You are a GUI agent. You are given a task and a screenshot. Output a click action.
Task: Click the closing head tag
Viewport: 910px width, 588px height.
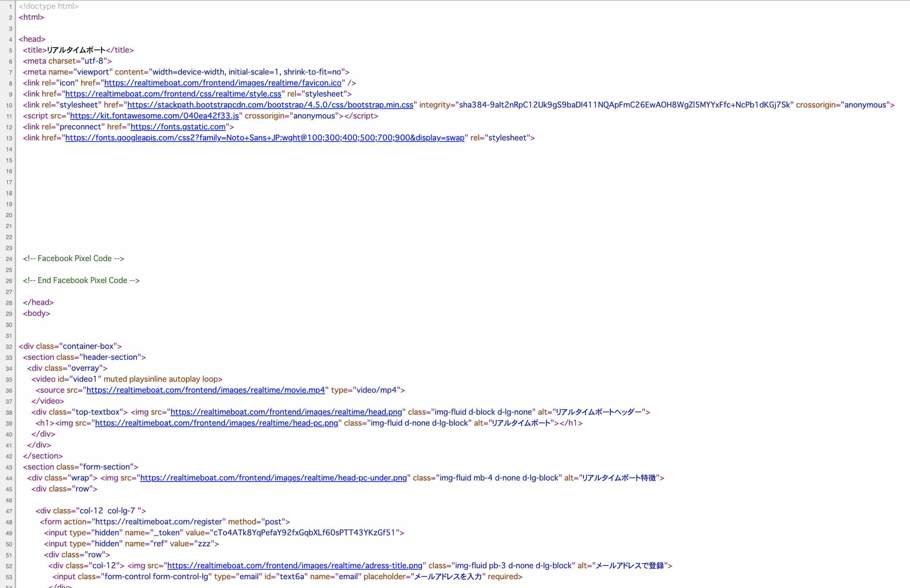point(38,302)
